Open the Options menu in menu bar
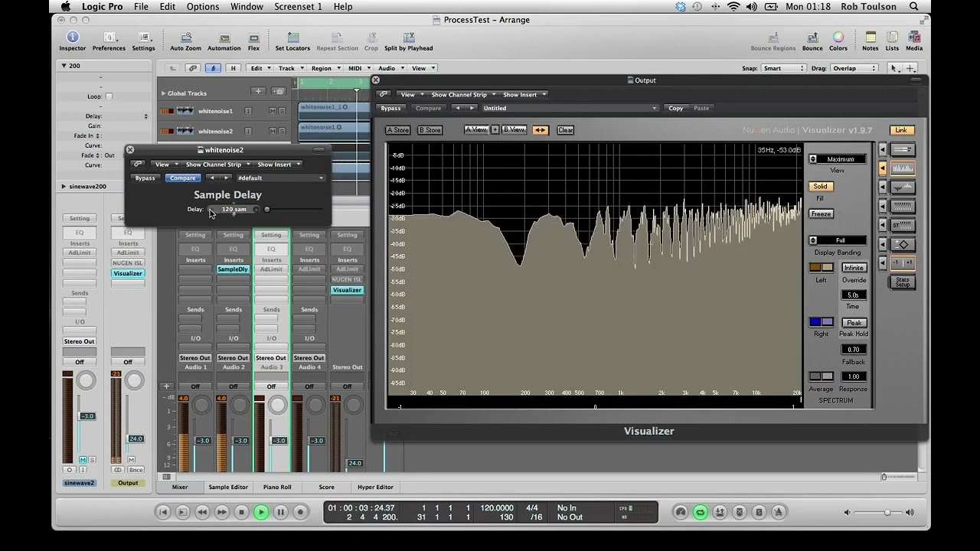 point(203,7)
